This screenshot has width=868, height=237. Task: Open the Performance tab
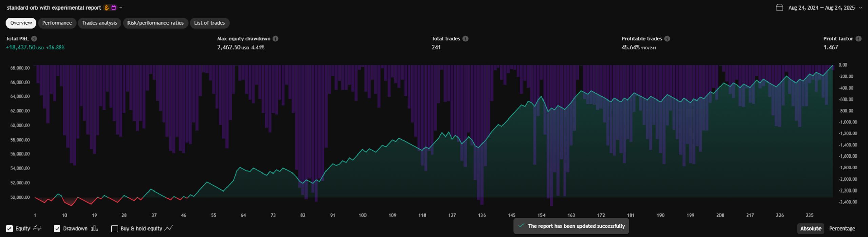[x=57, y=23]
